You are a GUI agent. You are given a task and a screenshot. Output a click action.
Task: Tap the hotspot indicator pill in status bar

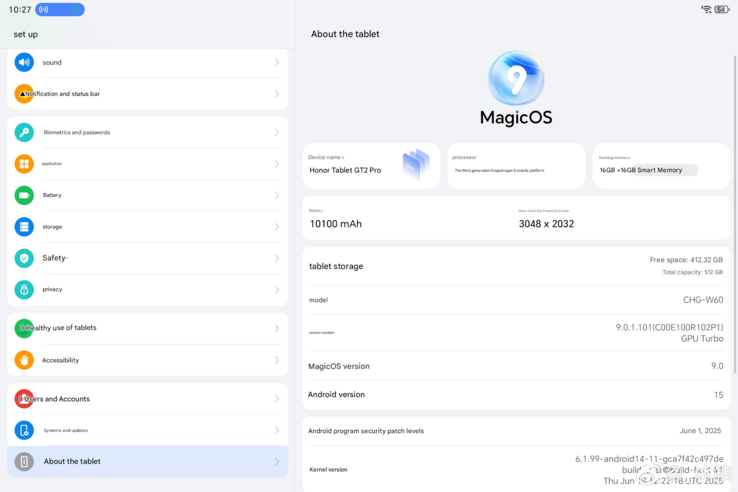(60, 10)
